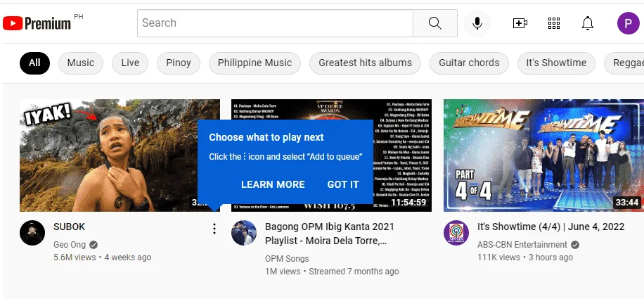Open the purple P account avatar
Viewport: 644px width, 299px height.
(629, 23)
